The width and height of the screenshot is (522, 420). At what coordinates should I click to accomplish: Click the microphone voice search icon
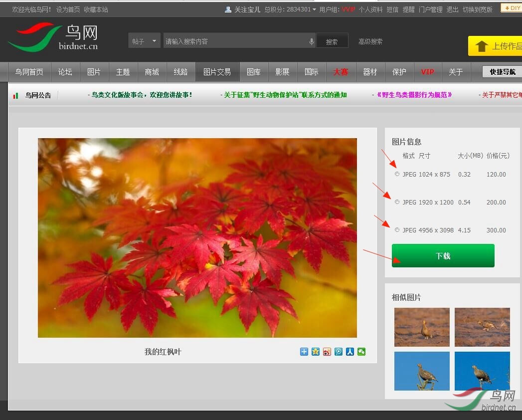312,41
